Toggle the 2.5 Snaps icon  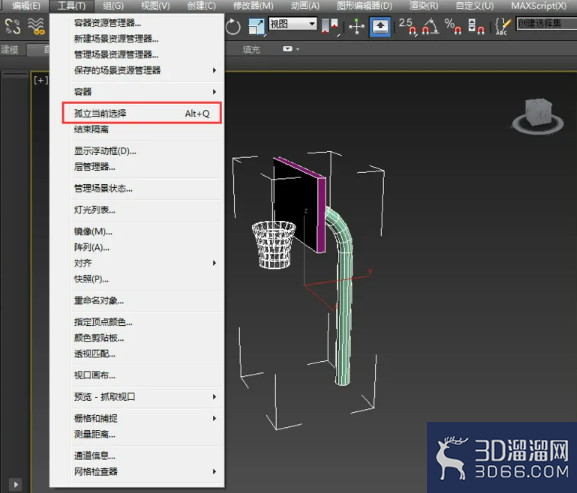coord(408,26)
